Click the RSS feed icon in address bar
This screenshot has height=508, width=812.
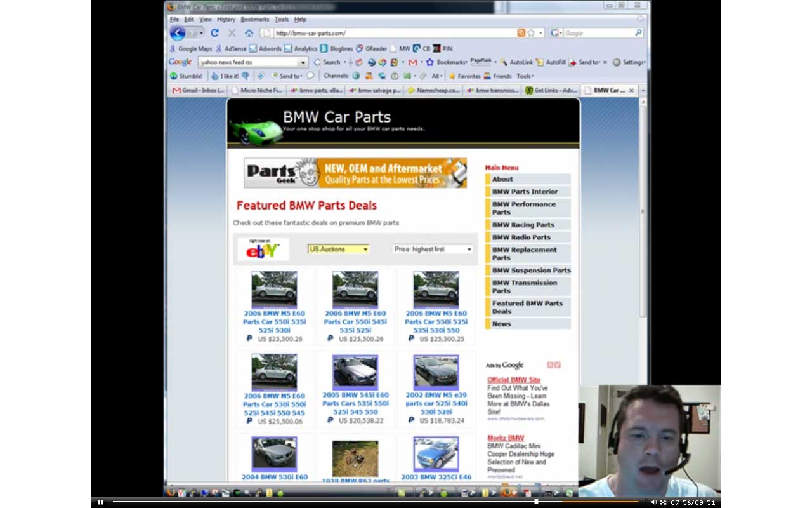coord(521,33)
